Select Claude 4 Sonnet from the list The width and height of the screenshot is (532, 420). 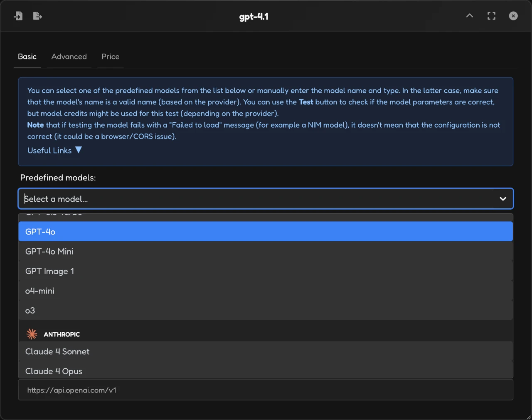point(266,352)
